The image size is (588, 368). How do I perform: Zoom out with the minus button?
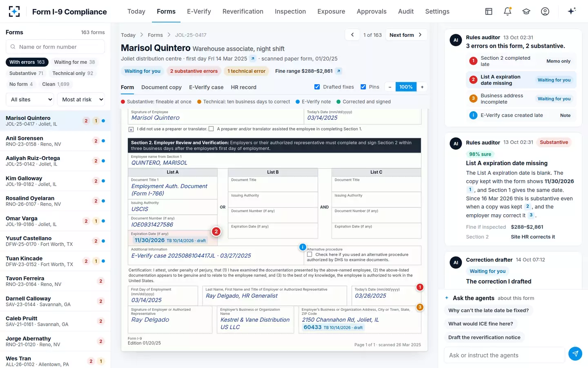pos(390,87)
